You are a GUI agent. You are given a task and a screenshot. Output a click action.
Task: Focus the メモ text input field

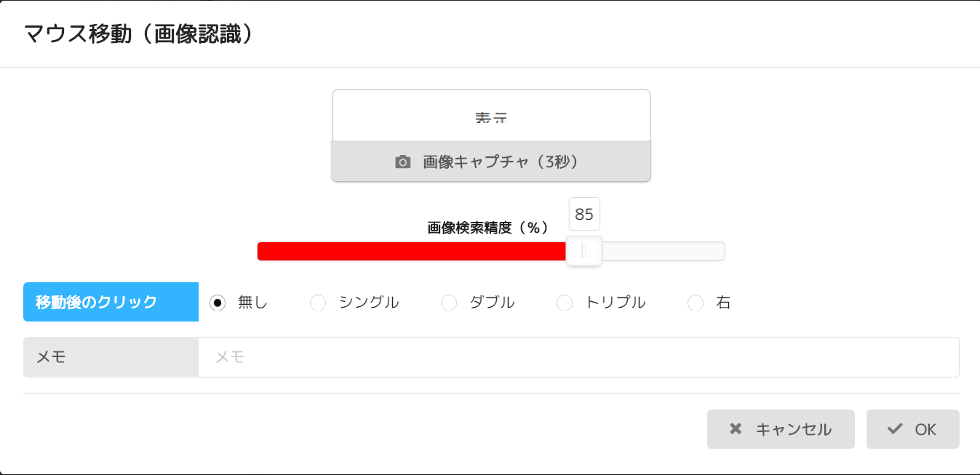coord(578,357)
